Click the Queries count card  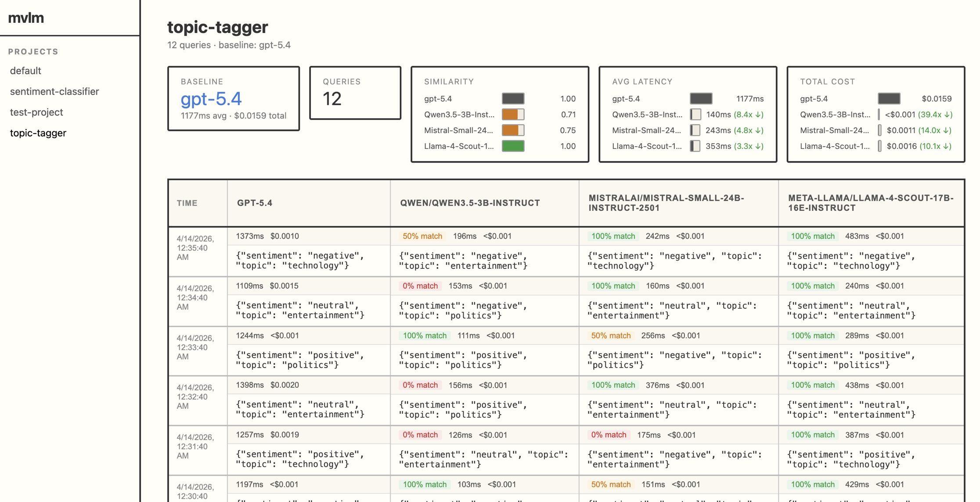pyautogui.click(x=355, y=93)
